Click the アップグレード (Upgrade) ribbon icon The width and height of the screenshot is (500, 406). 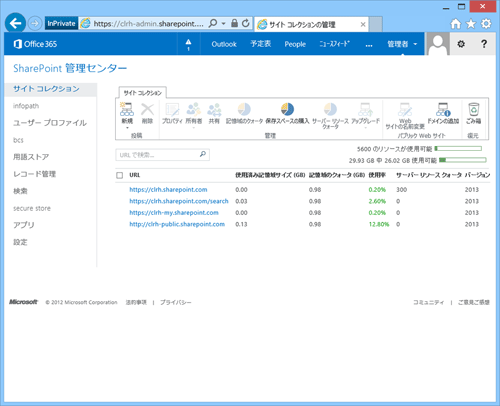click(x=365, y=109)
